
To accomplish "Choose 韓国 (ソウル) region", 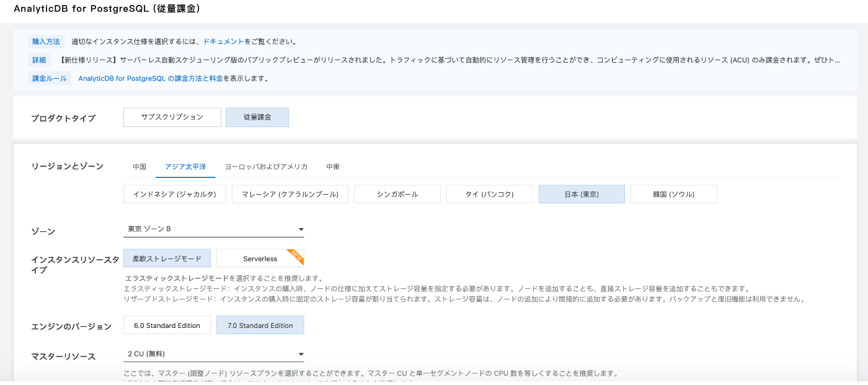I will point(673,194).
